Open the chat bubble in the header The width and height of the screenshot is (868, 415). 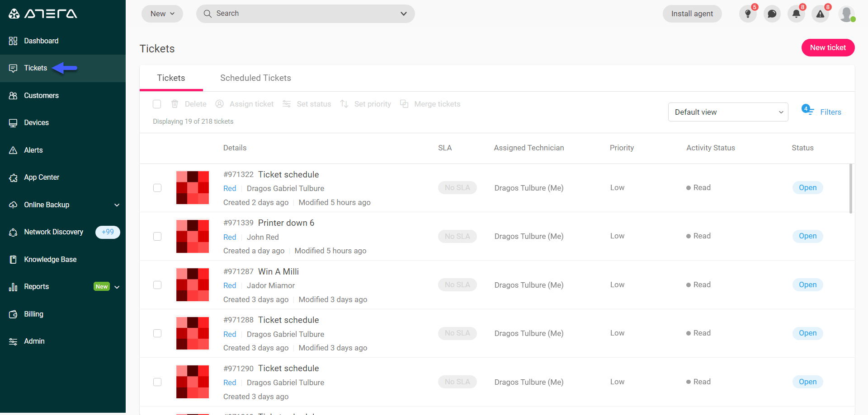(772, 14)
